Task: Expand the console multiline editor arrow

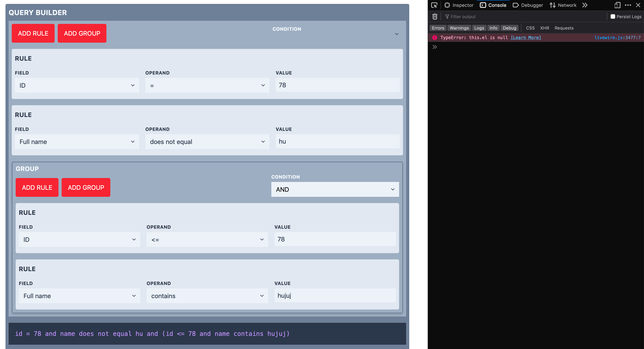Action: click(435, 47)
